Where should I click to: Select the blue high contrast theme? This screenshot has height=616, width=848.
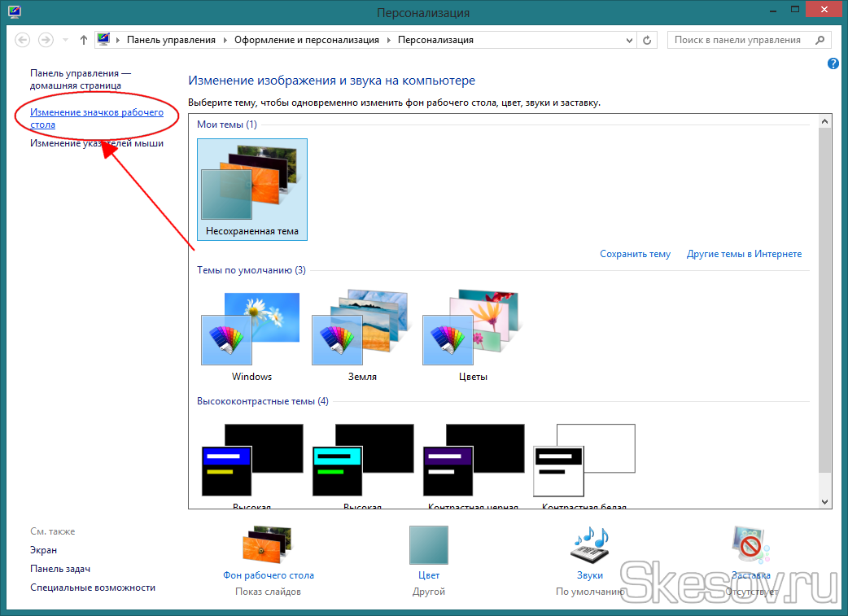point(252,465)
